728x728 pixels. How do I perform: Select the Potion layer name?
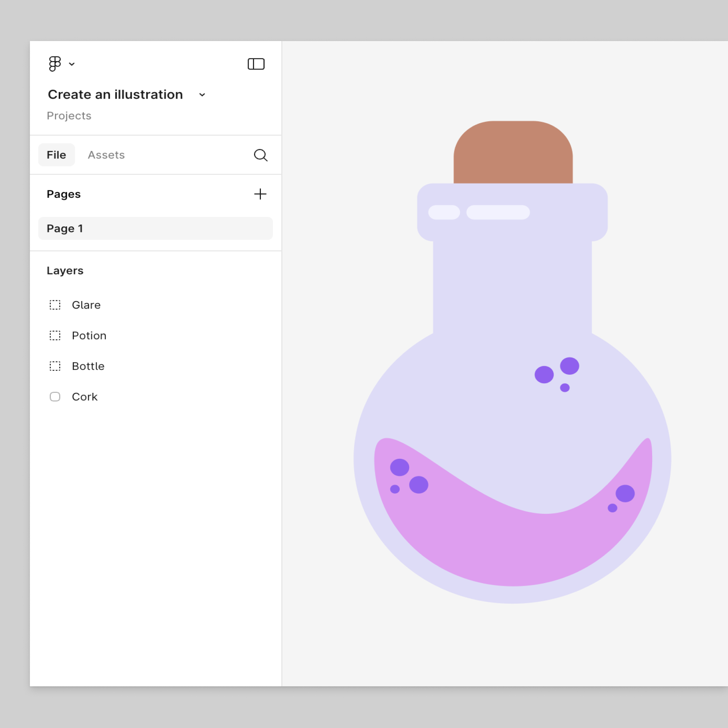[89, 336]
